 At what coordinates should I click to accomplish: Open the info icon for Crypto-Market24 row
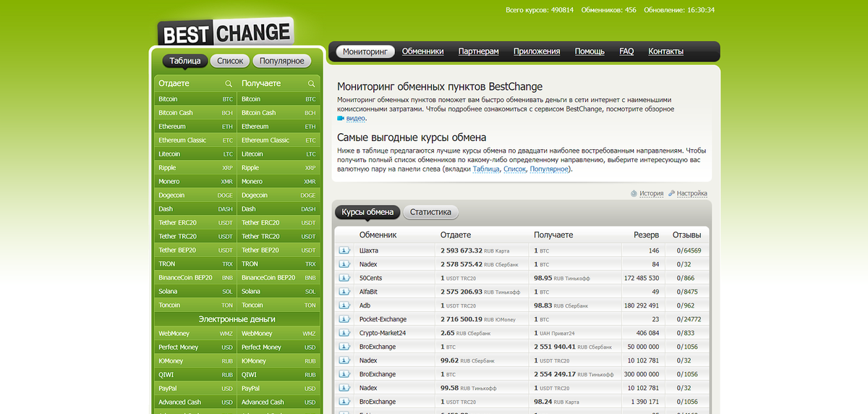pyautogui.click(x=344, y=333)
